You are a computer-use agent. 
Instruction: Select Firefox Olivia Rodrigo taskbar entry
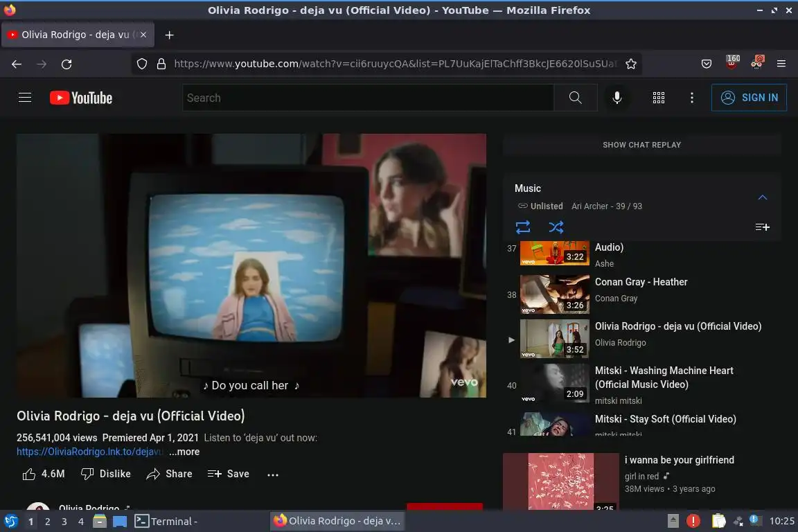337,521
